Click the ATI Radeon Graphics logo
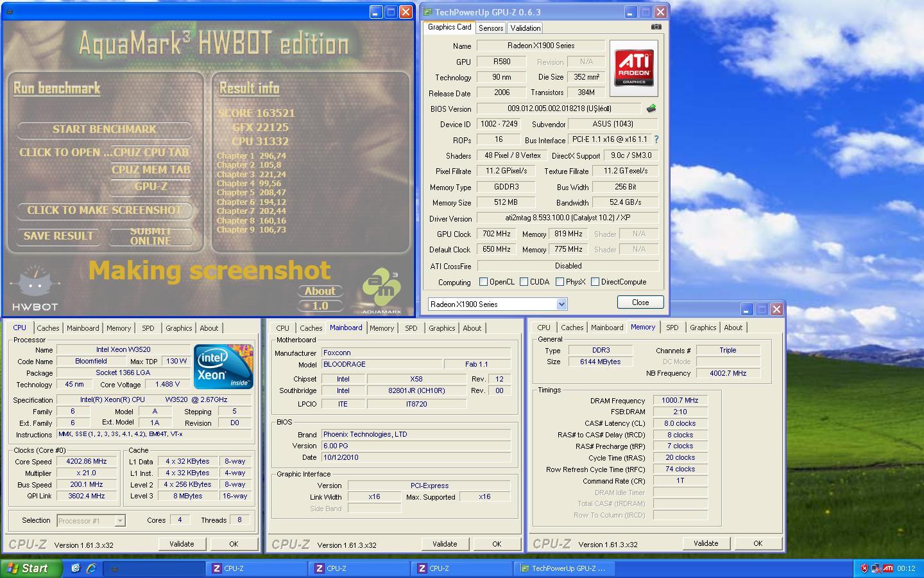924x578 pixels. pos(633,69)
